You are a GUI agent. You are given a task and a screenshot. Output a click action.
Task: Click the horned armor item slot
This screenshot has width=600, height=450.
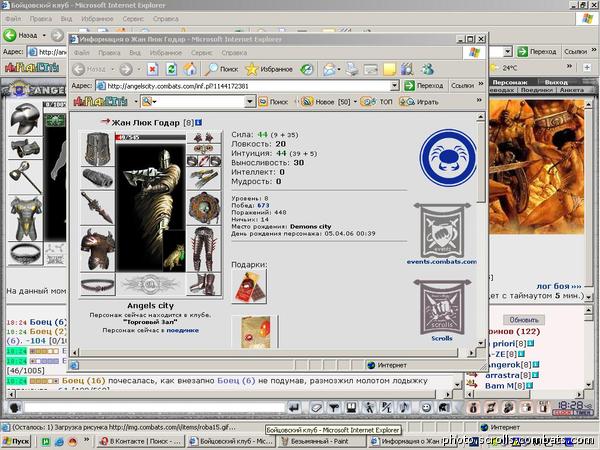(98, 249)
